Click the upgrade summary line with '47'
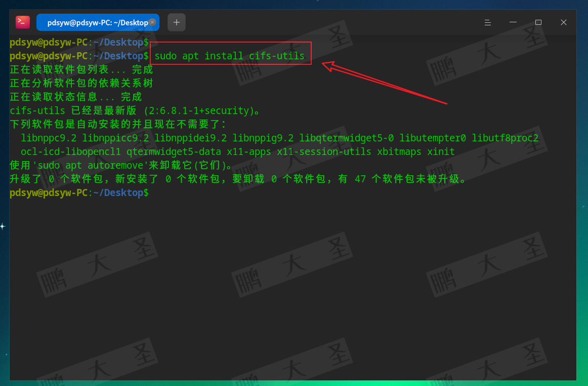The height and width of the screenshot is (386, 588). click(x=238, y=179)
